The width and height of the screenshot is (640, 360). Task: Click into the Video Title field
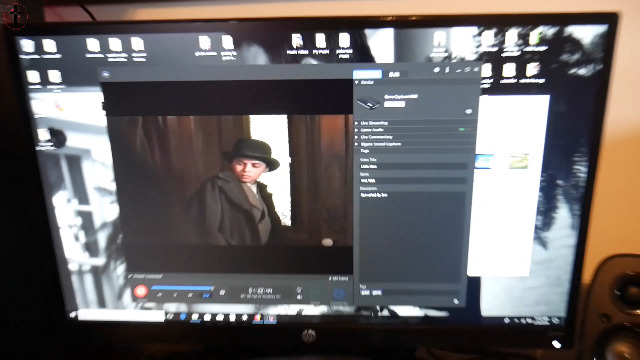point(413,167)
